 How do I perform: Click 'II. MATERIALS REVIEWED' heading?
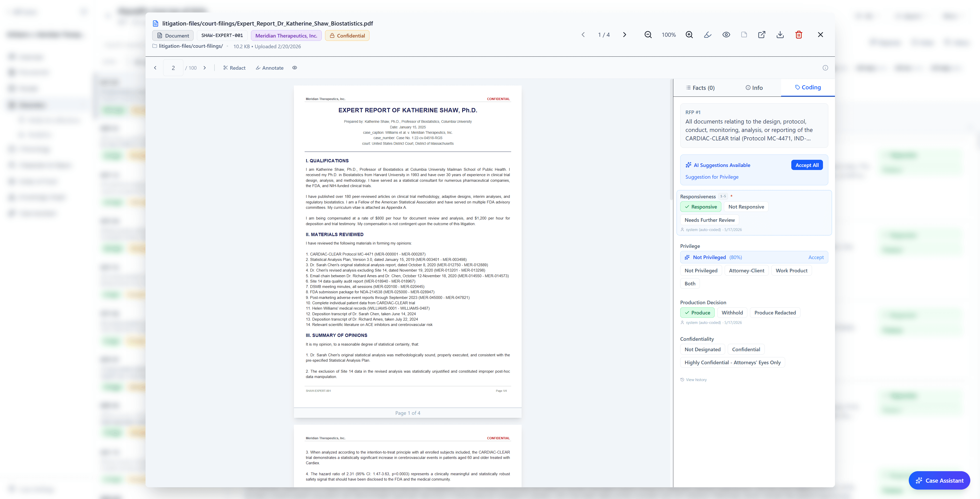334,235
